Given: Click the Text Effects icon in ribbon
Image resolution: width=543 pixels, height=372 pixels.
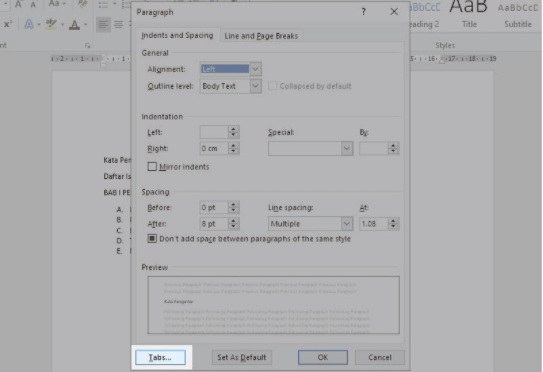Looking at the screenshot, I should 29,24.
